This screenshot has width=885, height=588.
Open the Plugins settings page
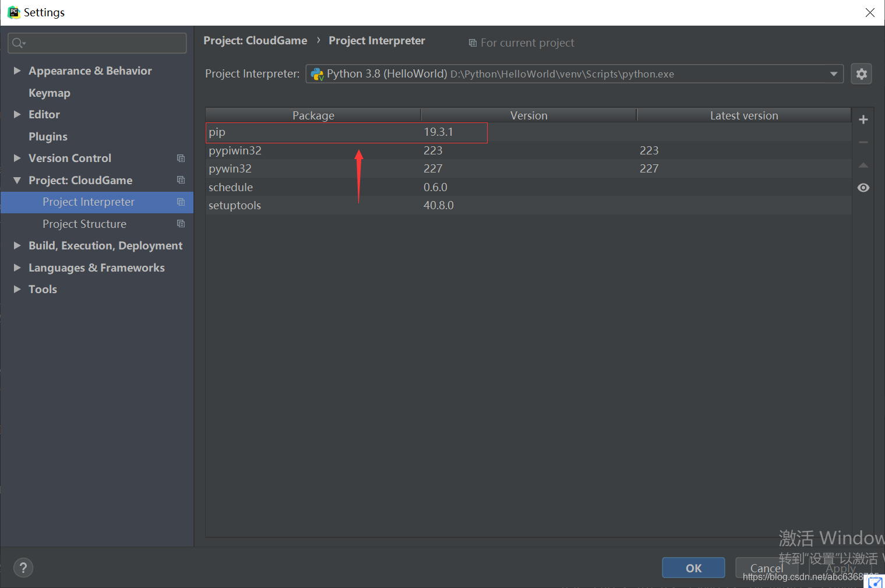click(x=48, y=136)
